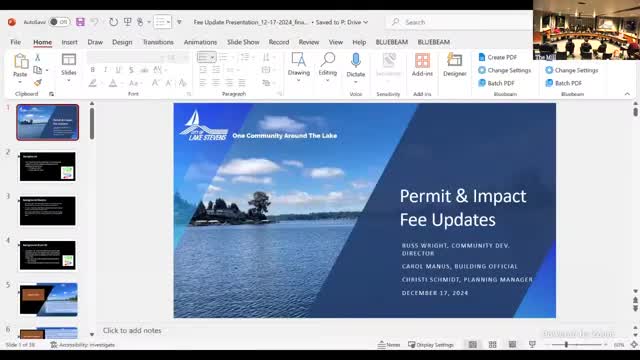Image resolution: width=640 pixels, height=360 pixels.
Task: Click the font color icon
Action: [x=113, y=83]
